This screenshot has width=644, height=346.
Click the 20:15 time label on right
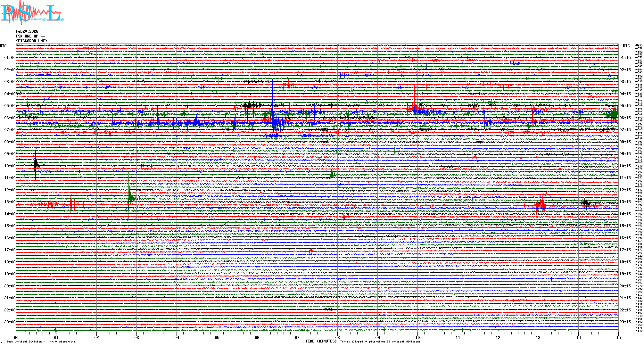625,286
